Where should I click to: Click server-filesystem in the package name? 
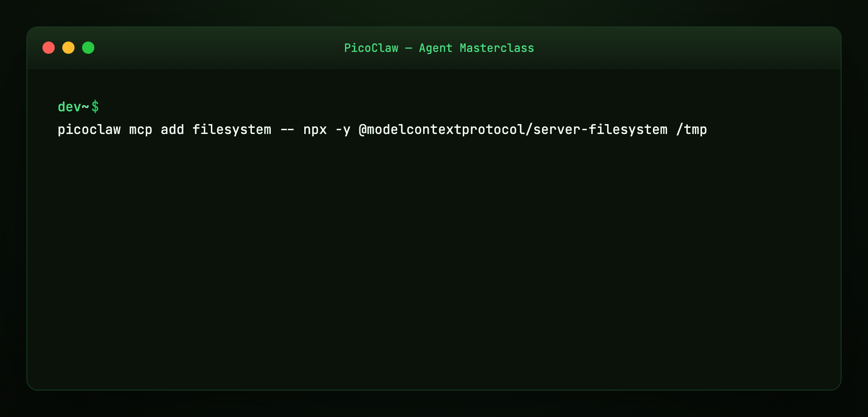[x=600, y=130]
